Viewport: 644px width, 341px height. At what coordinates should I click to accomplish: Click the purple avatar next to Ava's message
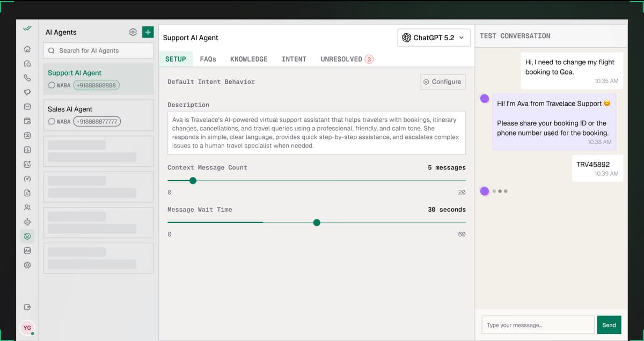485,98
